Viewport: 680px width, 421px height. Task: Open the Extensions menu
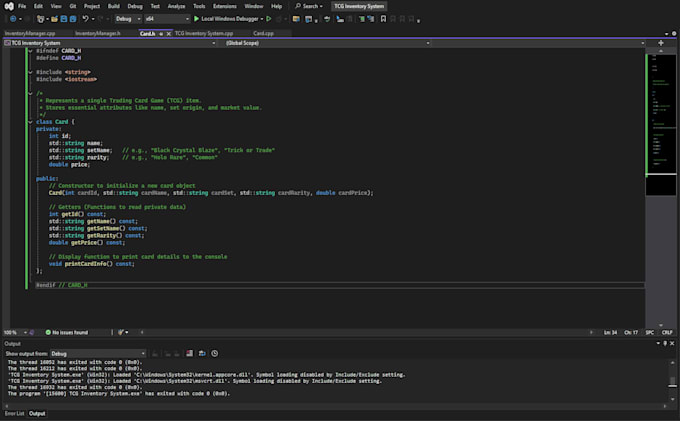tap(225, 6)
